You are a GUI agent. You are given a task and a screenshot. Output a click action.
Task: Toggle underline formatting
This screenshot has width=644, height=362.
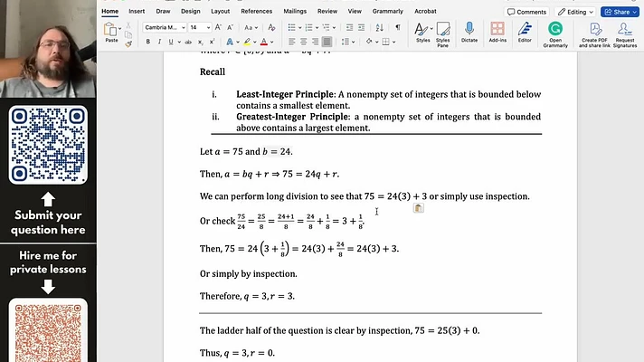[171, 42]
